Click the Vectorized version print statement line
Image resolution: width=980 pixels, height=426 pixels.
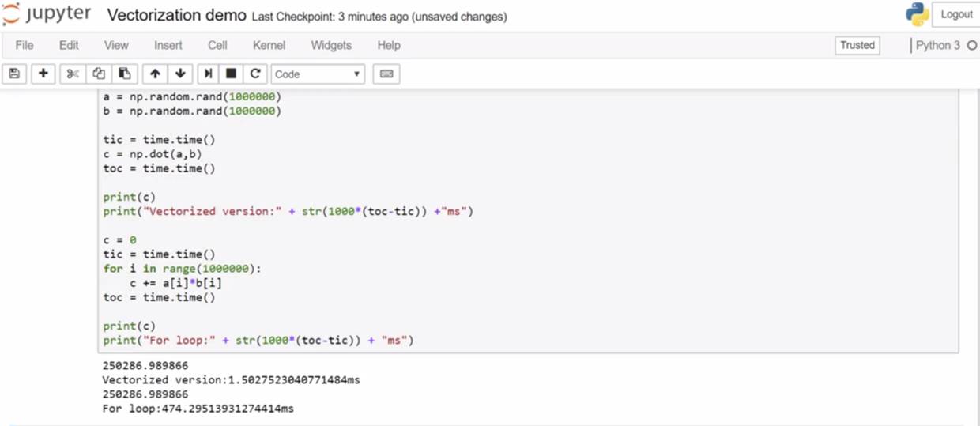pos(288,211)
